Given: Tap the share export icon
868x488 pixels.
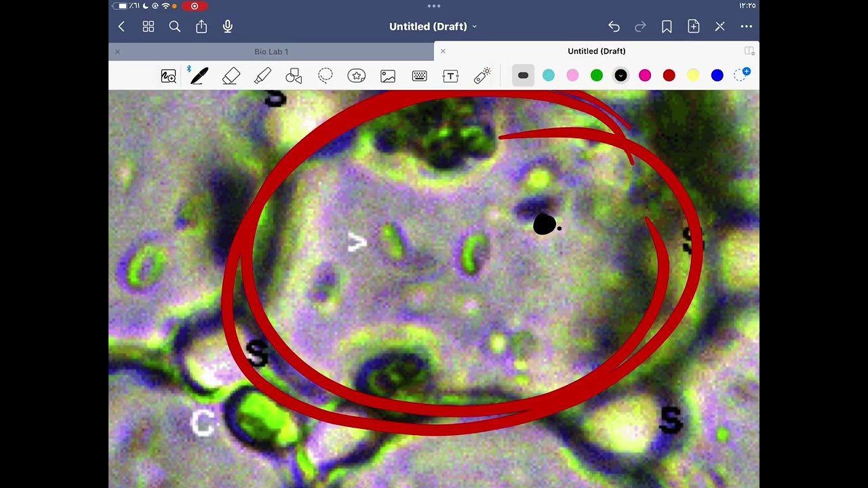Looking at the screenshot, I should click(201, 26).
